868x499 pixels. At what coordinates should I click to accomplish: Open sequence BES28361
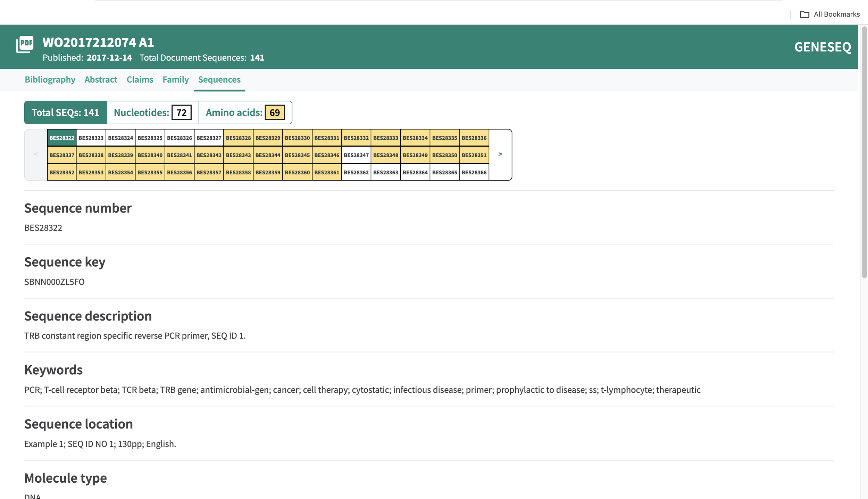pos(327,173)
